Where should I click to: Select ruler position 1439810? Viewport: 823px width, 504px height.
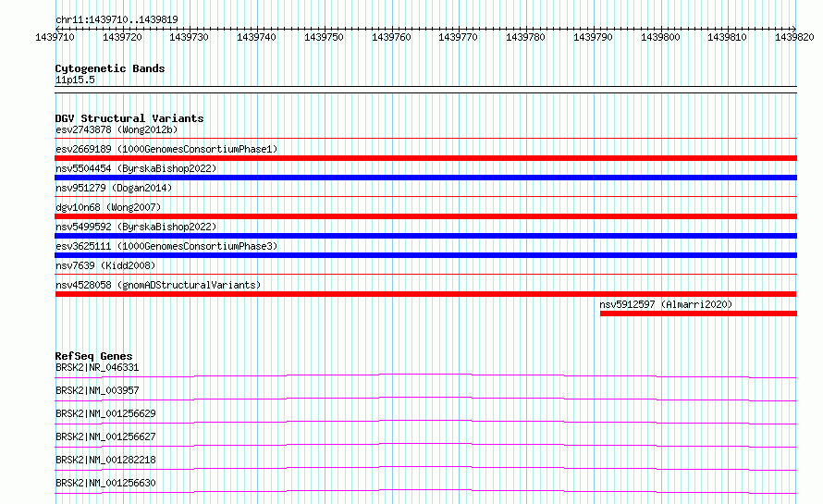(727, 37)
